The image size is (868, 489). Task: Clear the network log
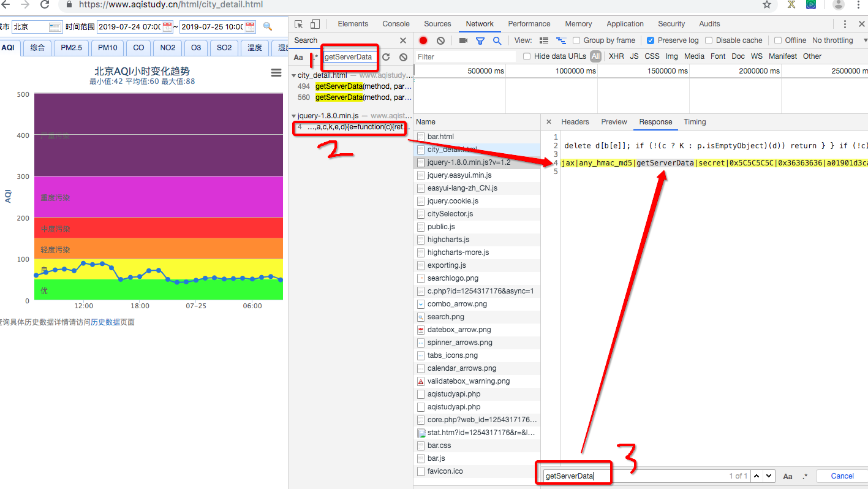click(440, 40)
